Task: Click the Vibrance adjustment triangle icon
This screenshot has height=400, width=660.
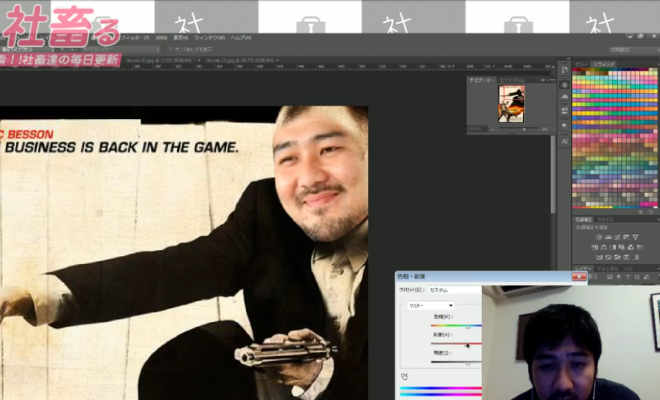Action: click(634, 237)
